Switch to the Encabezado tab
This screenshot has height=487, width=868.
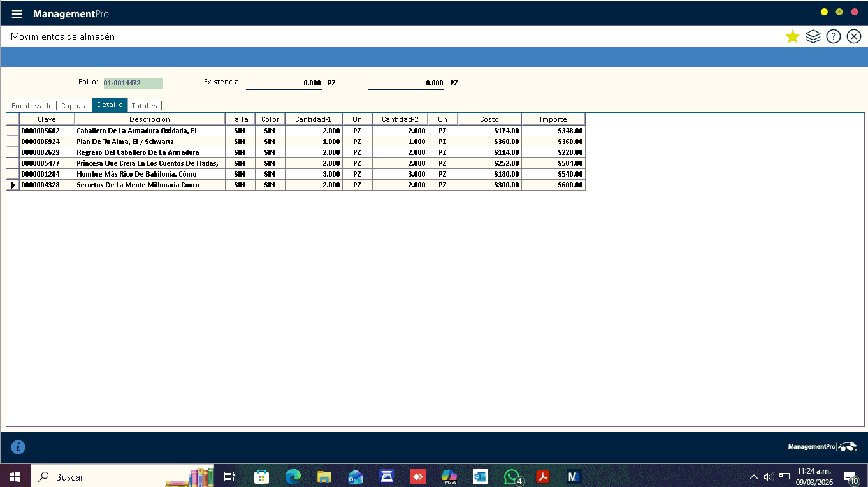32,106
